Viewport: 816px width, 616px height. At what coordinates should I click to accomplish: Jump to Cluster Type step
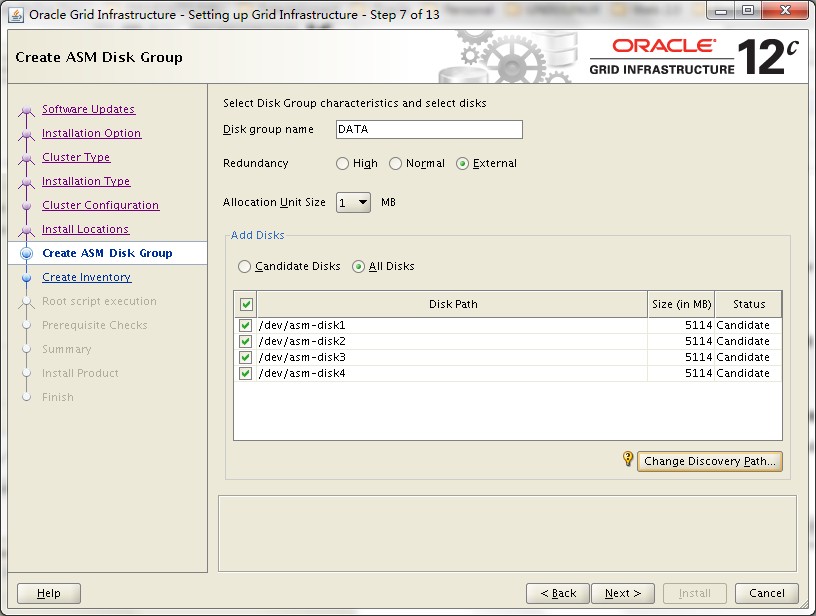[x=76, y=157]
